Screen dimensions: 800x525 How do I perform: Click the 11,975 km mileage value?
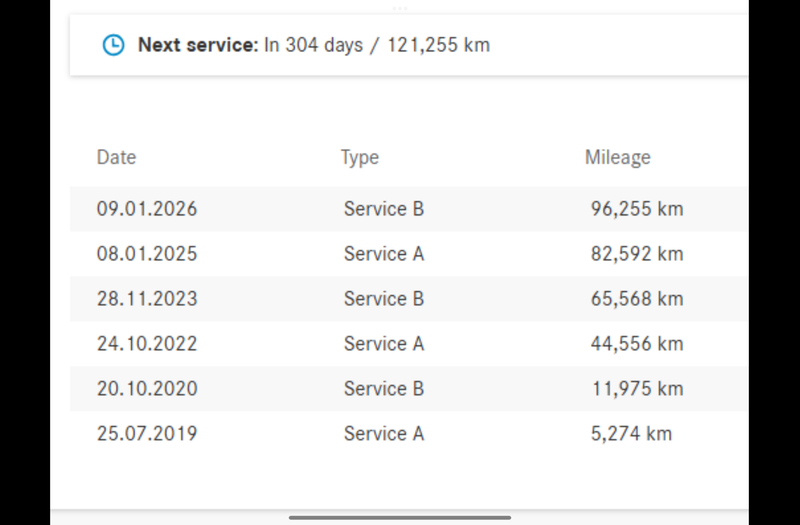point(637,388)
